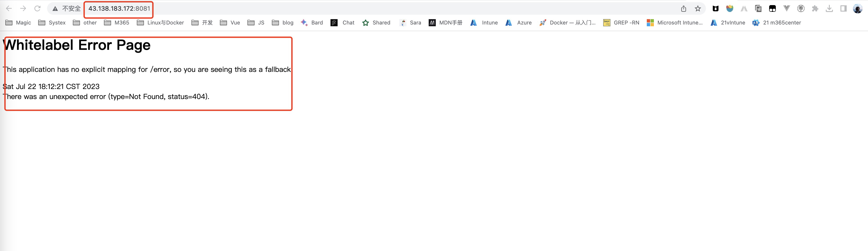Open the Tampermonkey extension icon
Image resolution: width=868 pixels, height=251 pixels.
click(772, 8)
